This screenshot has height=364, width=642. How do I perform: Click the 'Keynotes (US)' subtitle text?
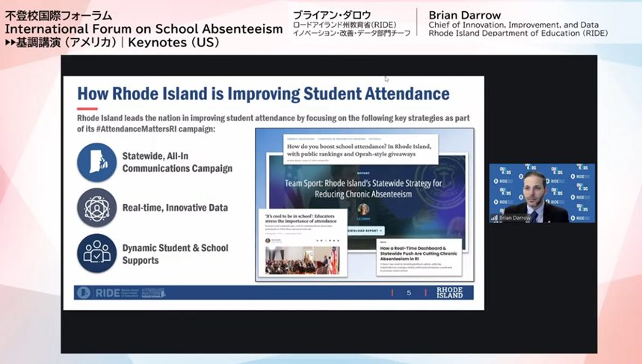coord(173,42)
